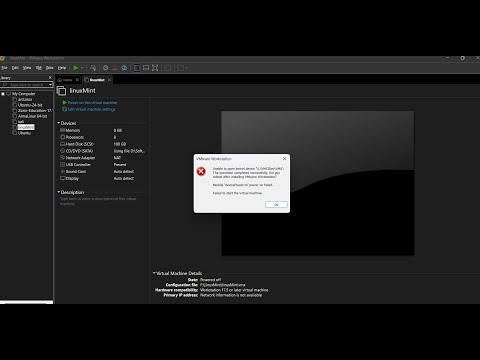Click the Hardware compatibility value text

(234, 290)
